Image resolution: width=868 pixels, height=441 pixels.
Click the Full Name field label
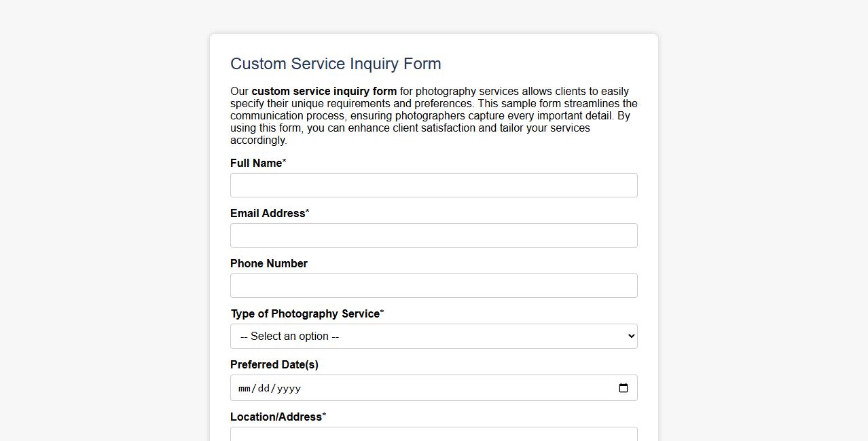pos(256,163)
